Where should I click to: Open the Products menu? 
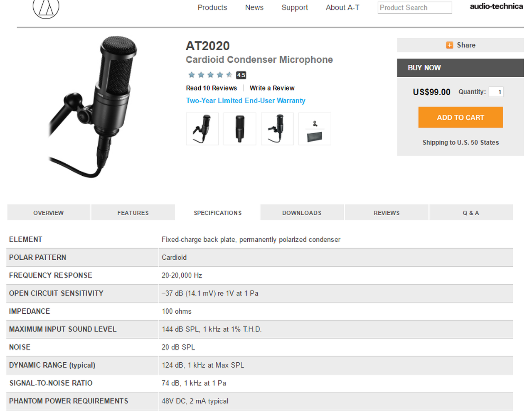[x=212, y=7]
